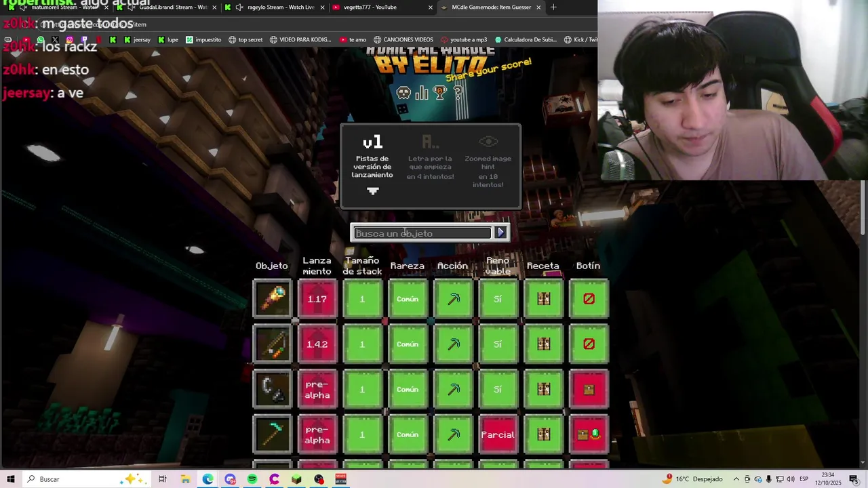Click the recipe crafting icon in 1.17 row

coord(543,299)
